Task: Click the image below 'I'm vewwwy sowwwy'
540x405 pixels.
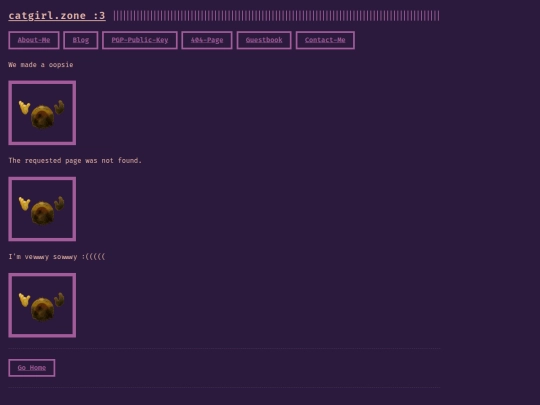Action: (42, 305)
